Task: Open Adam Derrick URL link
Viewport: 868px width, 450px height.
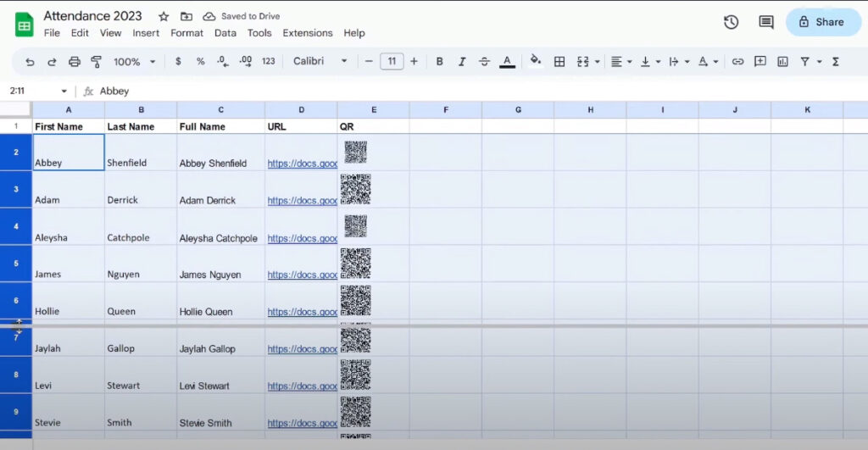Action: point(303,200)
